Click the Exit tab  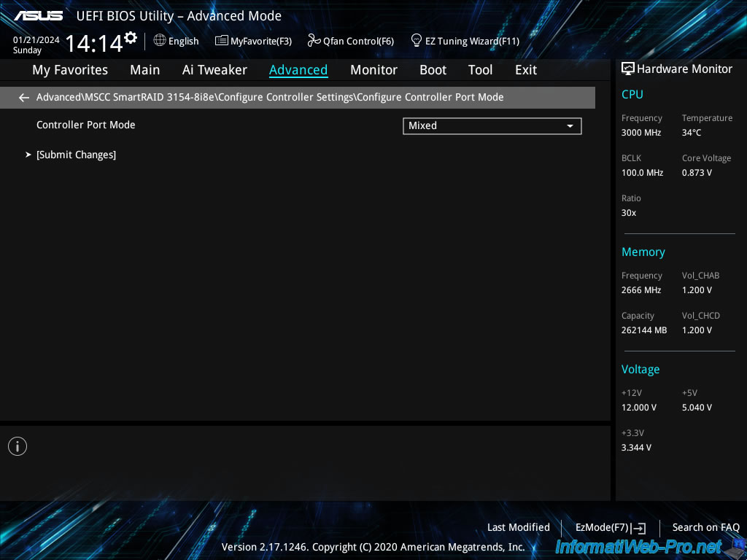(525, 70)
